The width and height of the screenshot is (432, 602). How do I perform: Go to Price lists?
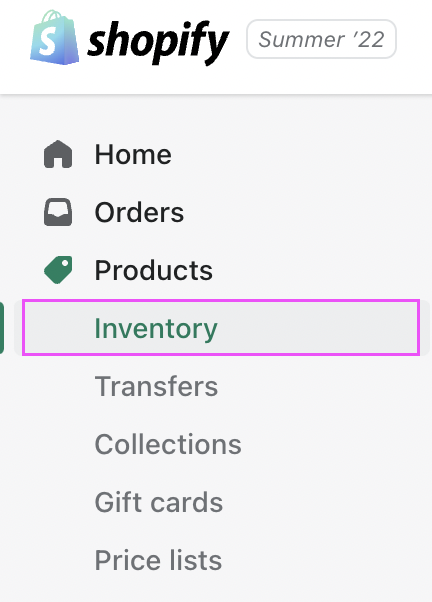click(x=158, y=560)
